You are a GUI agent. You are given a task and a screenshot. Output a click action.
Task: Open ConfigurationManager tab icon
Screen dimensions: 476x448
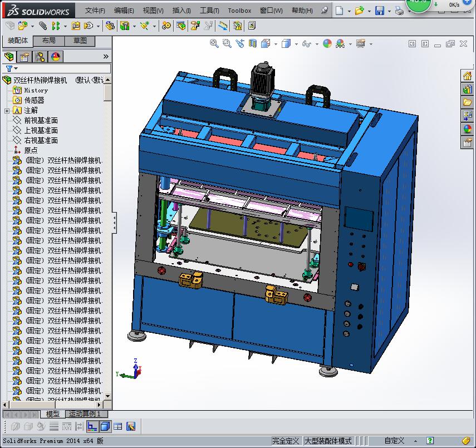40,56
